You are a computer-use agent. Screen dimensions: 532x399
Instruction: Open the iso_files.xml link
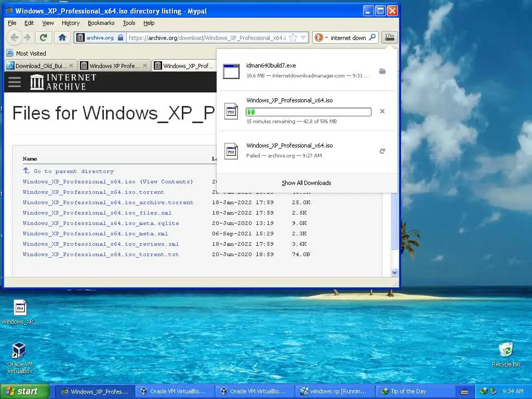pos(97,212)
